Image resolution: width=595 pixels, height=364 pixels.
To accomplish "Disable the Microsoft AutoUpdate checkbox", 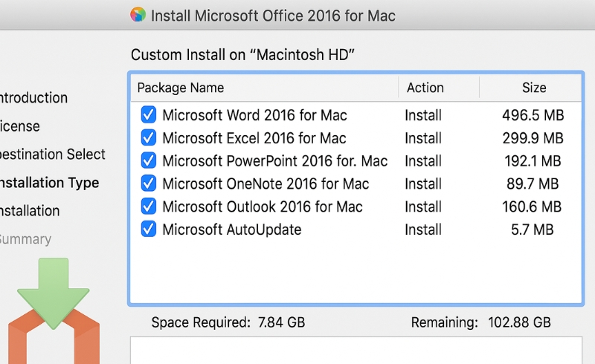I will [148, 229].
